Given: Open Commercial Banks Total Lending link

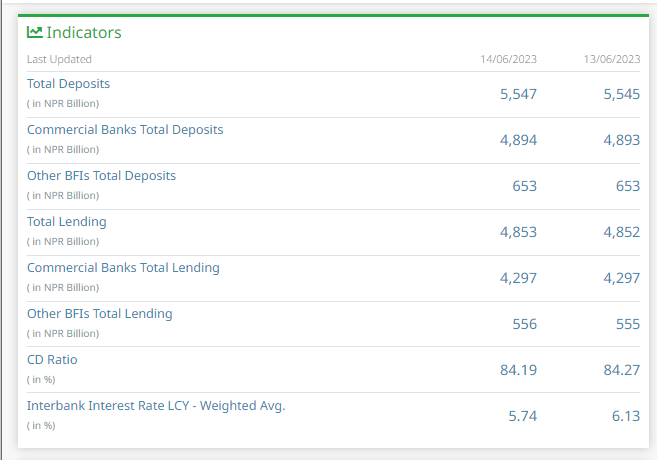Looking at the screenshot, I should (123, 268).
